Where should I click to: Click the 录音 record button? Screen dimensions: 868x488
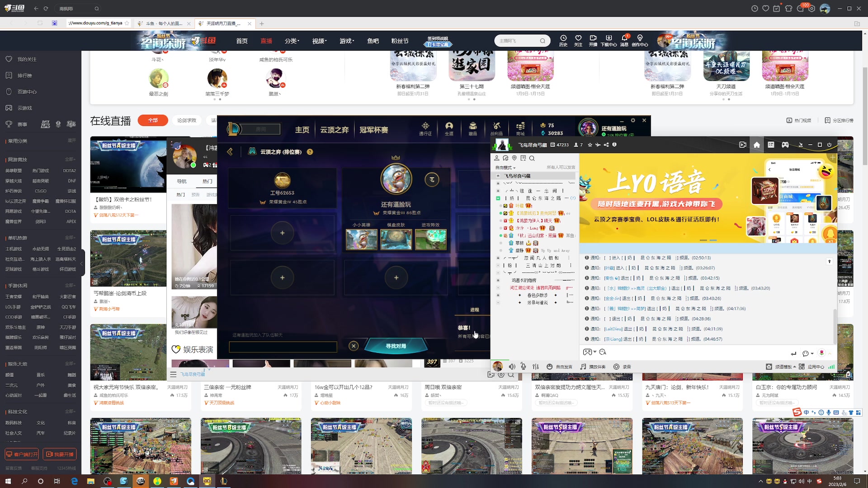pyautogui.click(x=622, y=366)
